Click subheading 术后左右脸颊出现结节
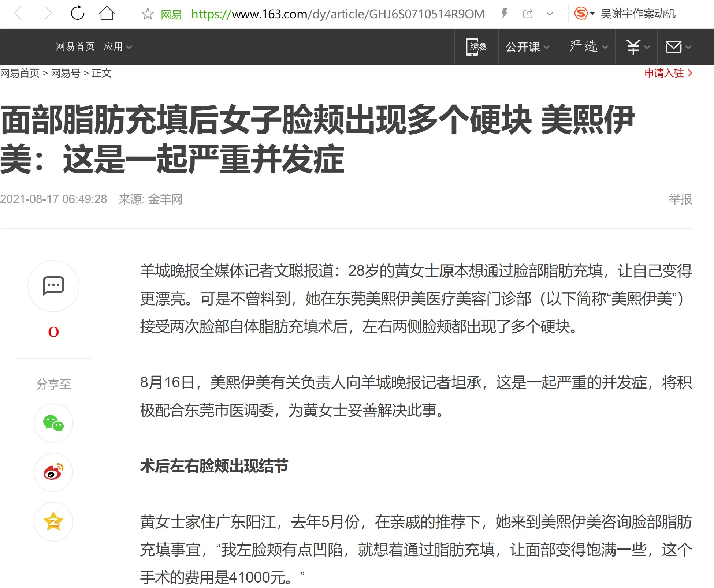The image size is (714, 588). [x=214, y=466]
